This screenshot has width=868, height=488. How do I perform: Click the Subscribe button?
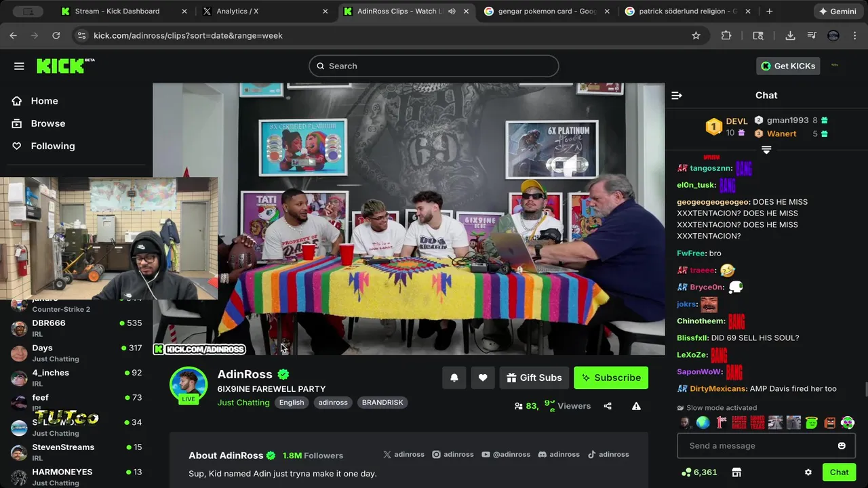(611, 378)
